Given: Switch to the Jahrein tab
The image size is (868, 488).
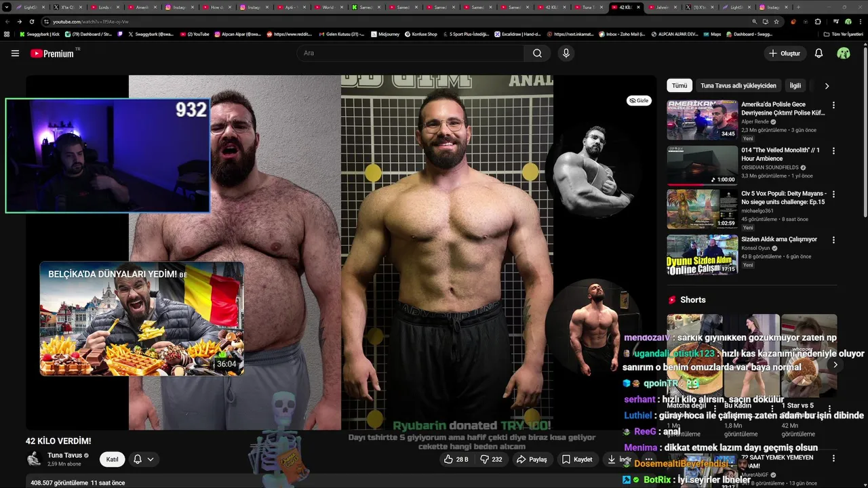Looking at the screenshot, I should (662, 7).
